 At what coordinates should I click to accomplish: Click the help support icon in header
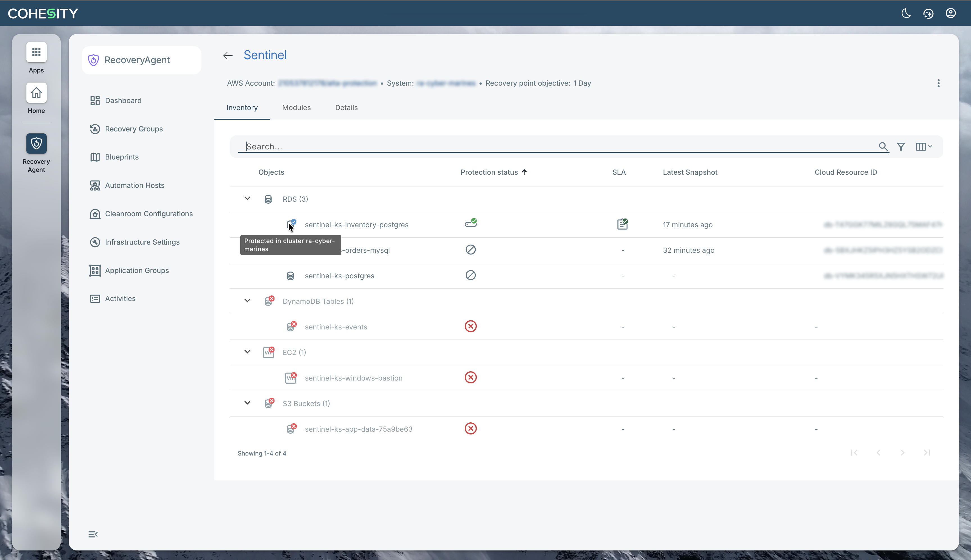pos(928,13)
